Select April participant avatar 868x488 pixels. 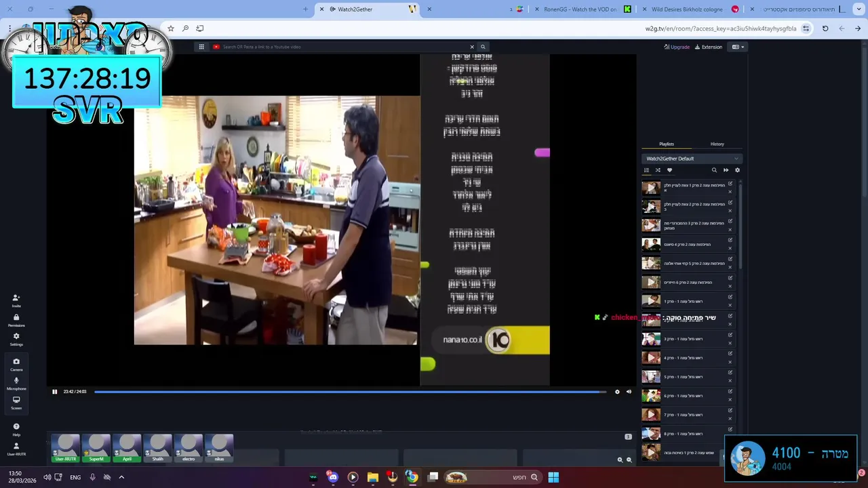click(x=127, y=448)
